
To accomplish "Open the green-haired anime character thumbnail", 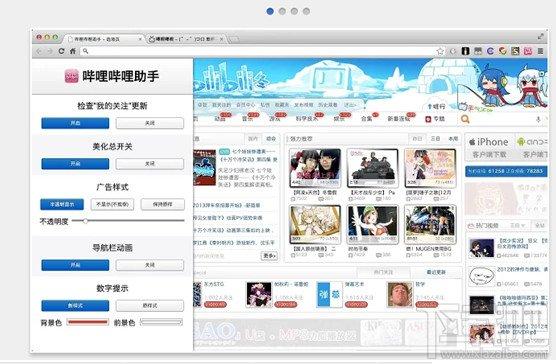I will pyautogui.click(x=372, y=225).
